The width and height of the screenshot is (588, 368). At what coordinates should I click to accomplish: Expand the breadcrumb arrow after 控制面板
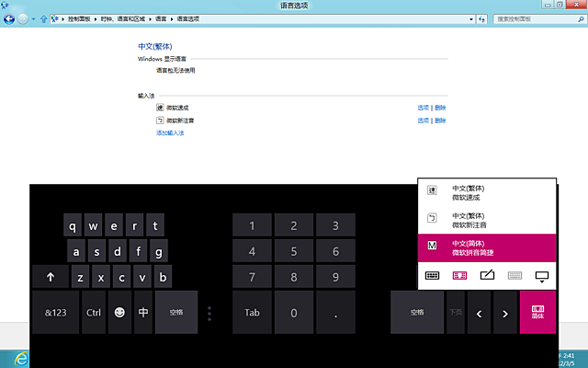(x=96, y=19)
